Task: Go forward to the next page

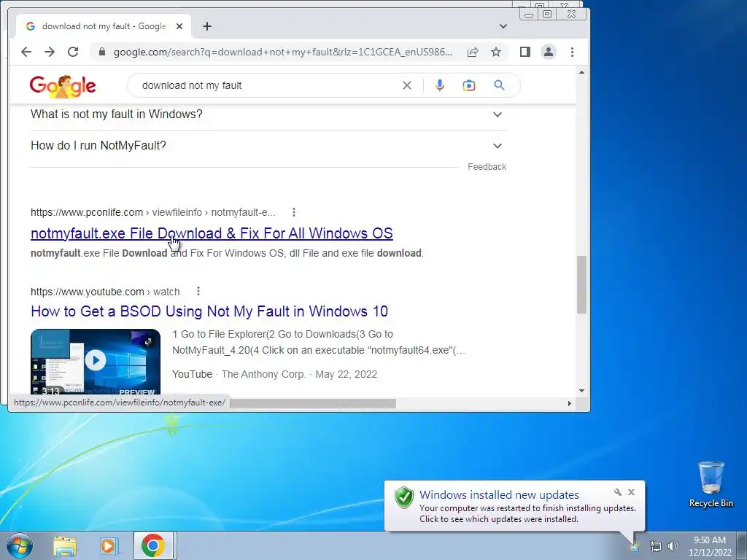Action: pos(50,52)
